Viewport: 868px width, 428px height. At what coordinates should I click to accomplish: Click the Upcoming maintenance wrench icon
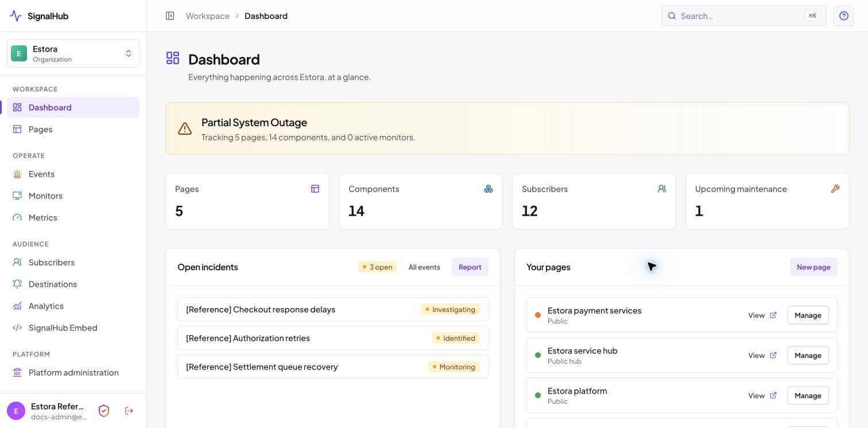click(x=835, y=189)
